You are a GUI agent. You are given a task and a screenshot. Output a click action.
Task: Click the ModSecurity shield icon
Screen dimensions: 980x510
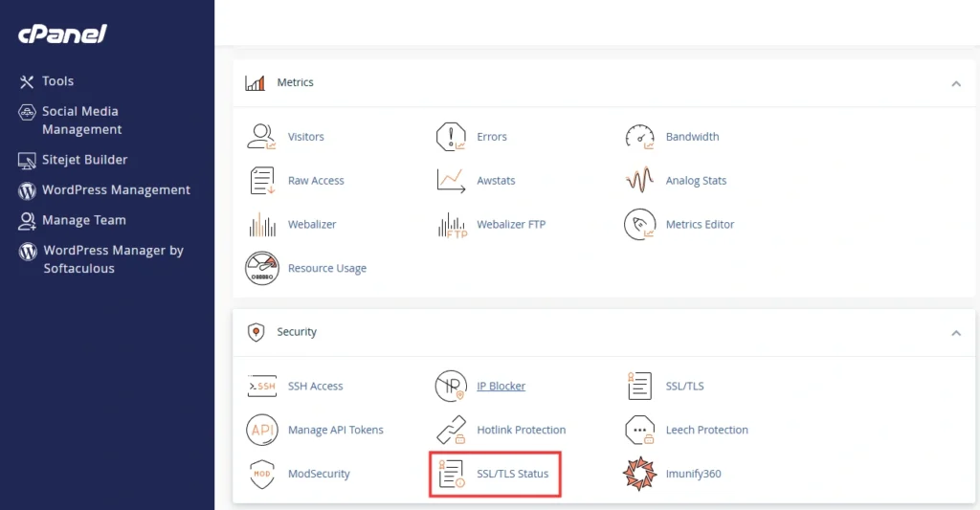coord(262,474)
